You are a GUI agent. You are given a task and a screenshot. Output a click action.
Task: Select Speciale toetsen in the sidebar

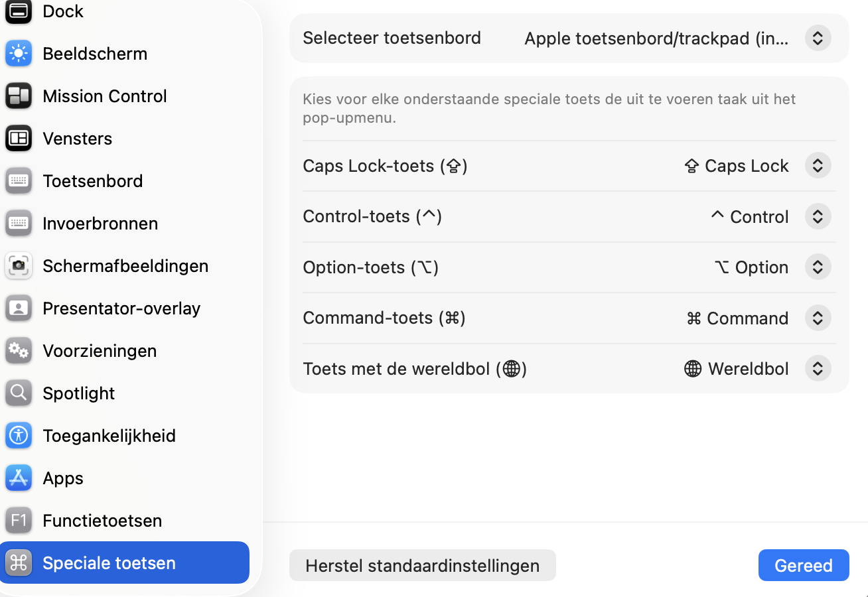(108, 563)
